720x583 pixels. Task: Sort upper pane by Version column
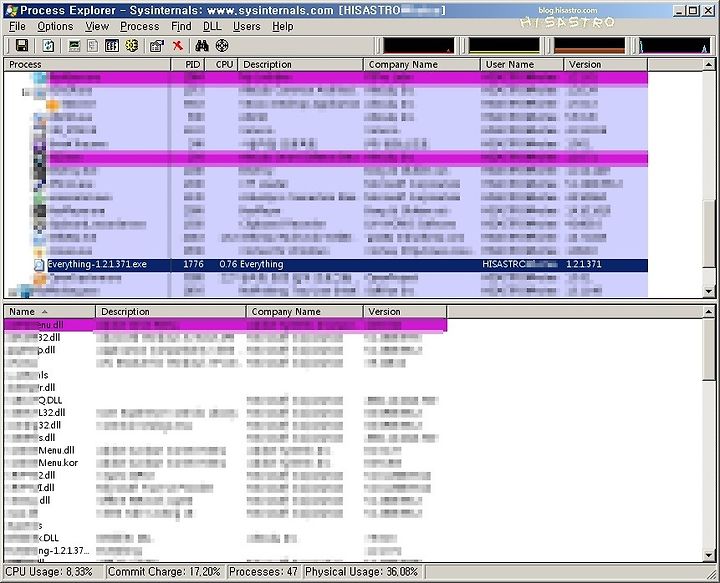coord(606,65)
